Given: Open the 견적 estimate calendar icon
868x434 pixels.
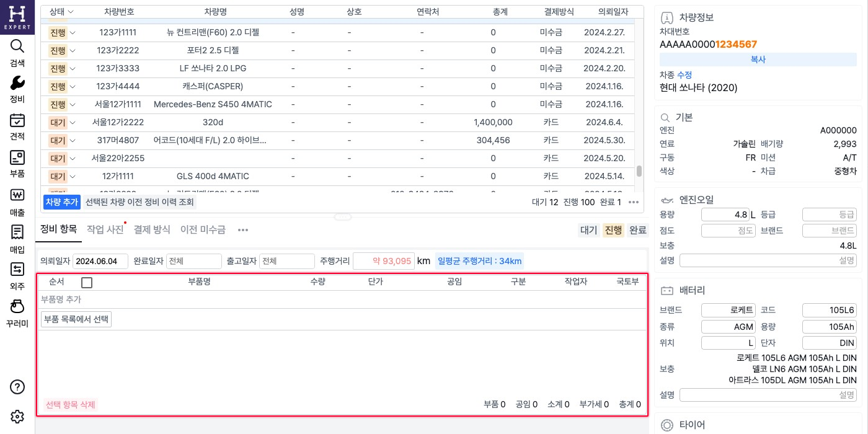Looking at the screenshot, I should [17, 120].
